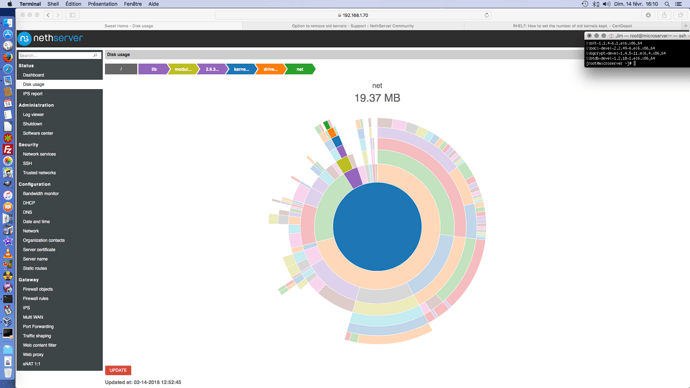Launch FileZilla from the Dock
The height and width of the screenshot is (388, 690).
(8, 150)
